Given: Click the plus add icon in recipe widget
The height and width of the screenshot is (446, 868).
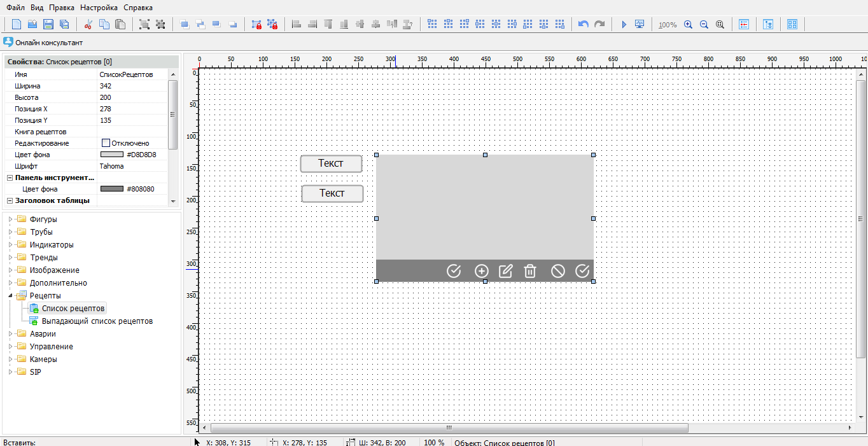Looking at the screenshot, I should pos(482,272).
